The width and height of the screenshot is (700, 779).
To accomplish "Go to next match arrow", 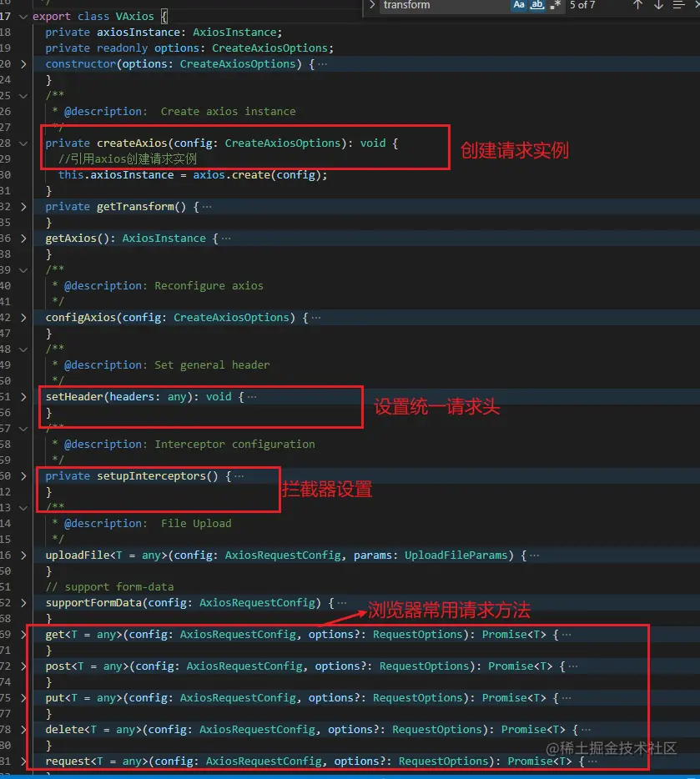I will pos(658,5).
